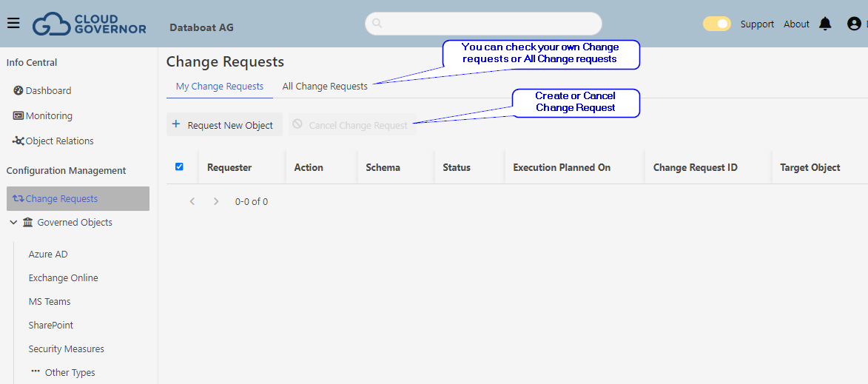
Task: Click the Change Requests arrows icon
Action: [x=18, y=198]
